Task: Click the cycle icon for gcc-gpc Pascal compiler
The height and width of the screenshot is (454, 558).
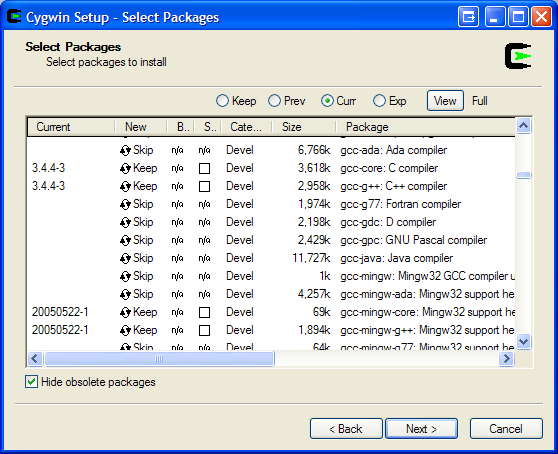Action: [x=125, y=241]
